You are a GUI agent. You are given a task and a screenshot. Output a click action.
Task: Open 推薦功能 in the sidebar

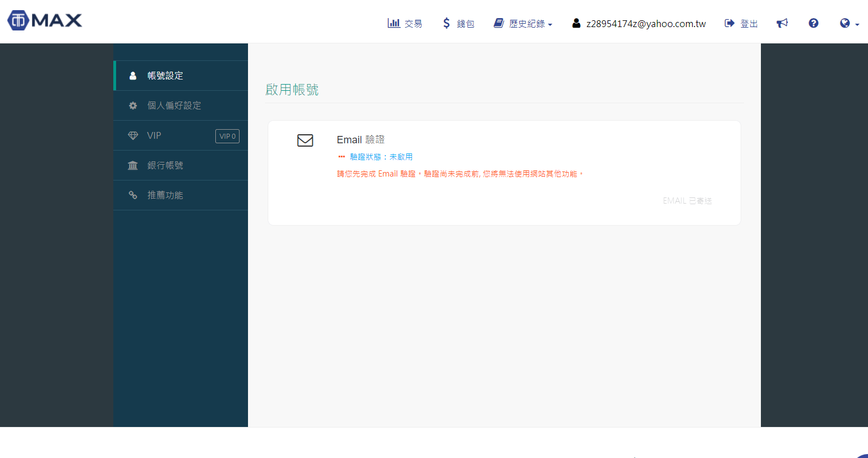click(165, 195)
